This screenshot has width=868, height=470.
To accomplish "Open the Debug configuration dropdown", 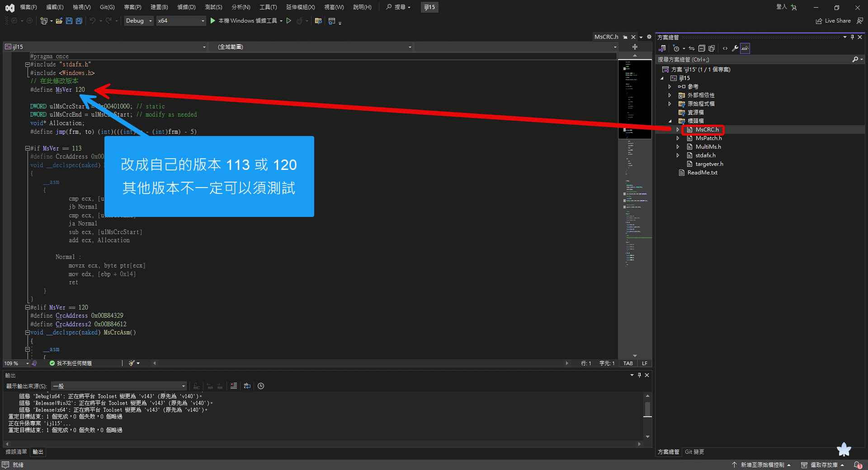I will pos(139,21).
